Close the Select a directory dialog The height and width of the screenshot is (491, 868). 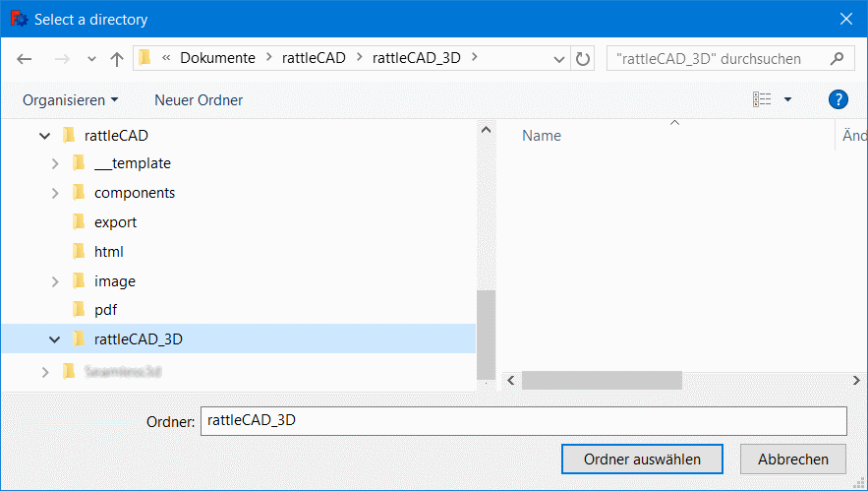point(845,19)
